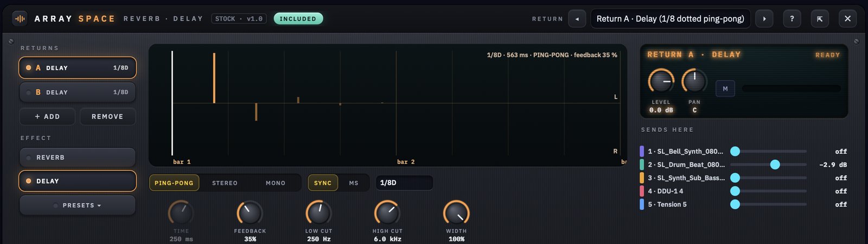Screen dimensions: 868x244
Task: Click the -2.9 dB send value
Action: (833, 165)
